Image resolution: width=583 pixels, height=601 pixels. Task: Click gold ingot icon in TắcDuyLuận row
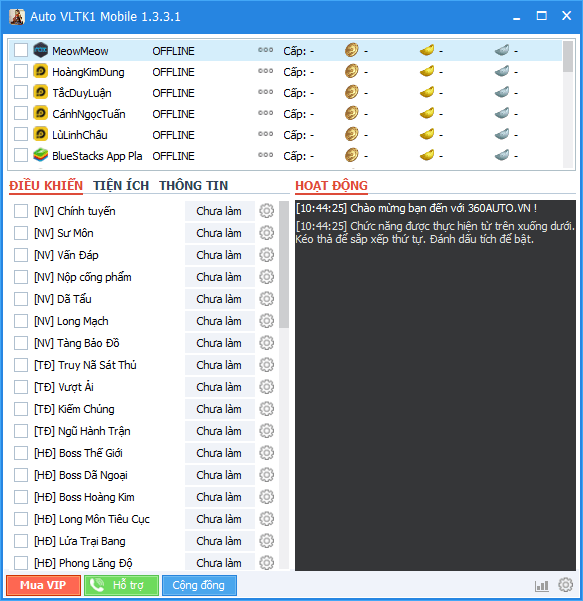pyautogui.click(x=427, y=92)
